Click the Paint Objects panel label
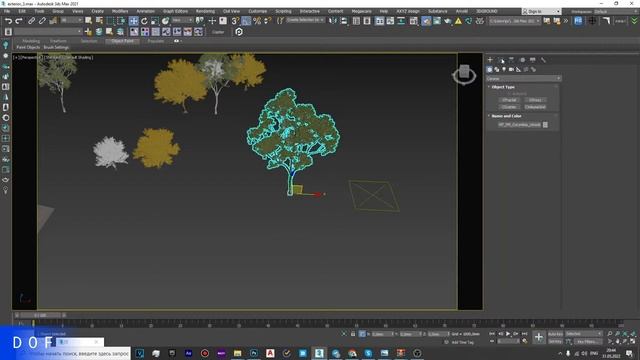640x360 pixels. 28,47
